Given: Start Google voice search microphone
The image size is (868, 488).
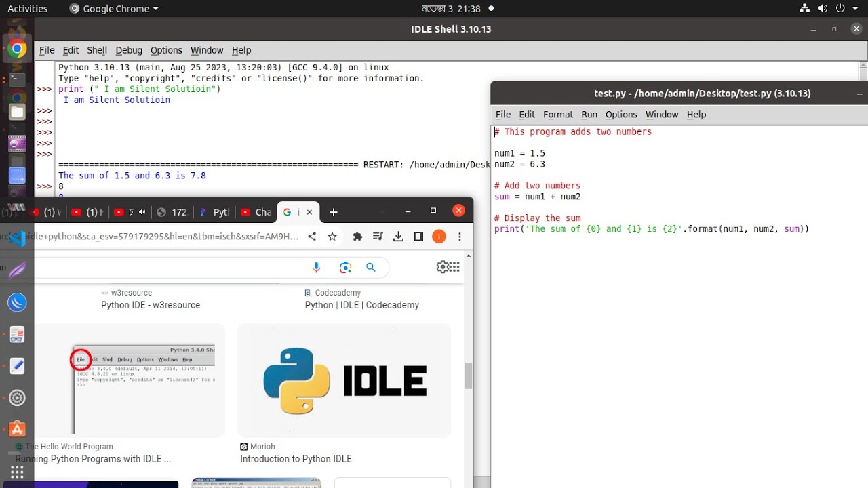Looking at the screenshot, I should coord(316,268).
